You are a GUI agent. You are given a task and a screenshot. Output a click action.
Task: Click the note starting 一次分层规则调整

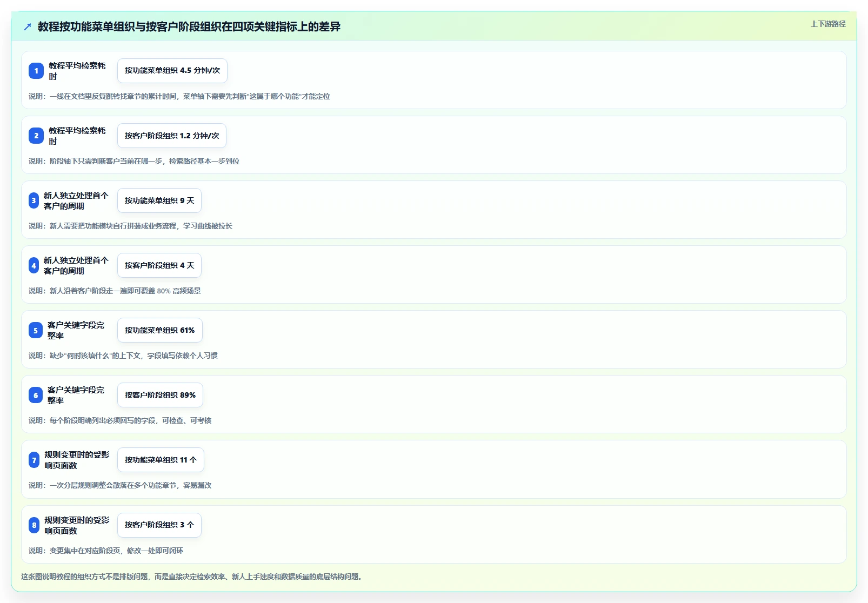pyautogui.click(x=120, y=485)
